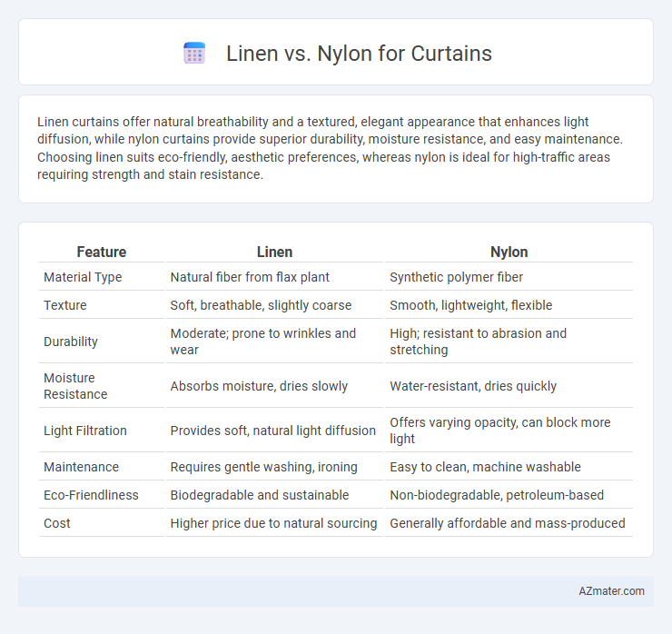This screenshot has width=672, height=634.
Task: Click the calendar grid icon beside the title
Action: click(194, 54)
